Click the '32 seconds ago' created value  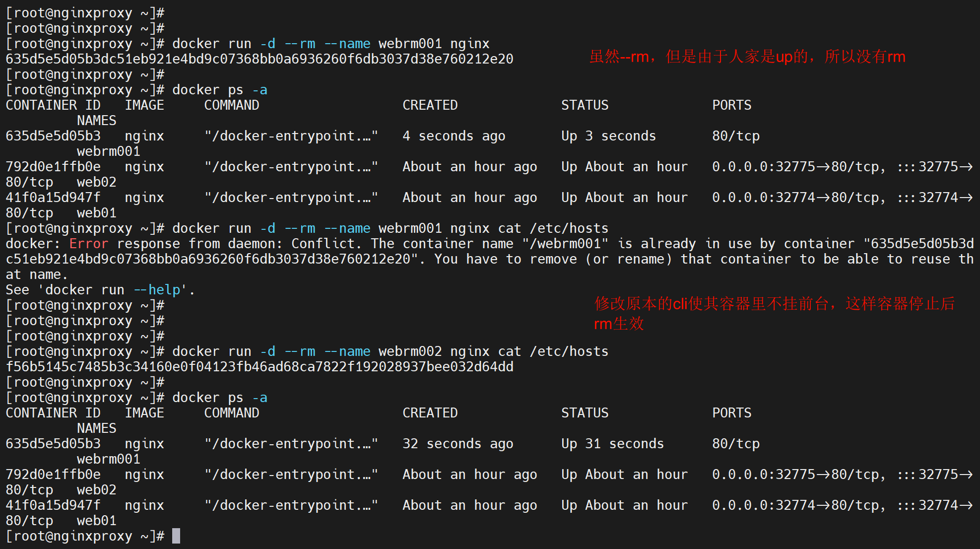coord(457,444)
